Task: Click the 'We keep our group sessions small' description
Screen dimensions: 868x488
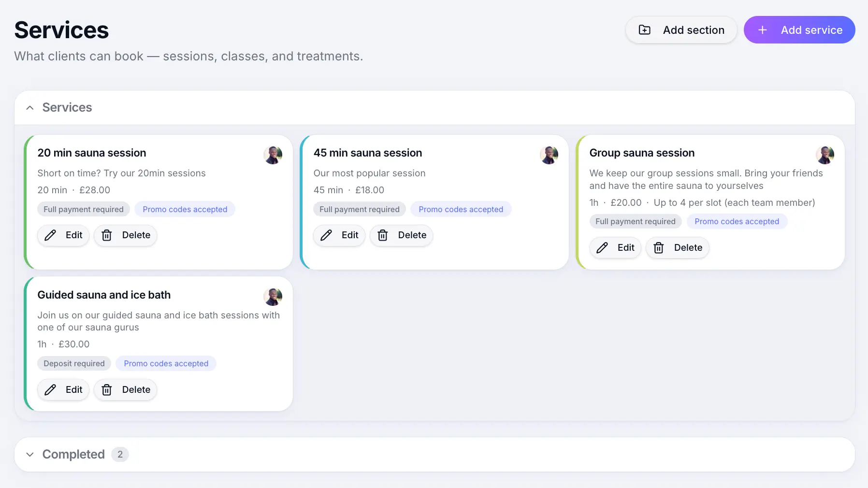Action: pos(706,180)
